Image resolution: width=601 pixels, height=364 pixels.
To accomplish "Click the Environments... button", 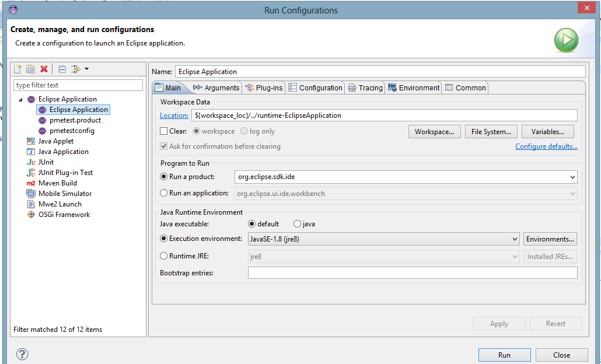I will [550, 239].
